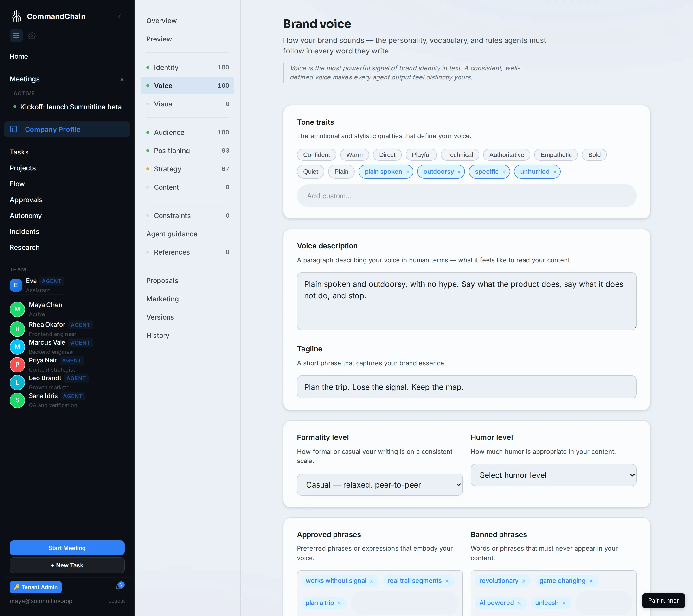Viewport: 693px width, 616px height.
Task: Click Eva's avatar icon
Action: (16, 285)
